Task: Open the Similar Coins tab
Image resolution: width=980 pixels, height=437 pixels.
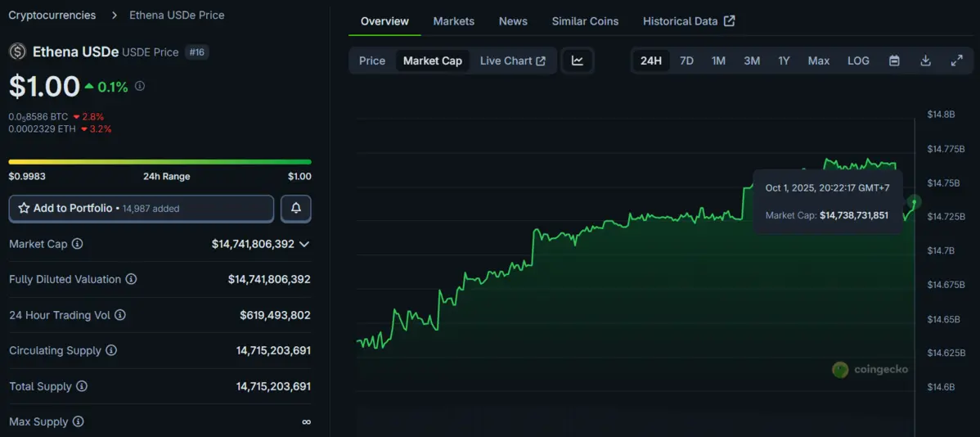Action: tap(585, 21)
